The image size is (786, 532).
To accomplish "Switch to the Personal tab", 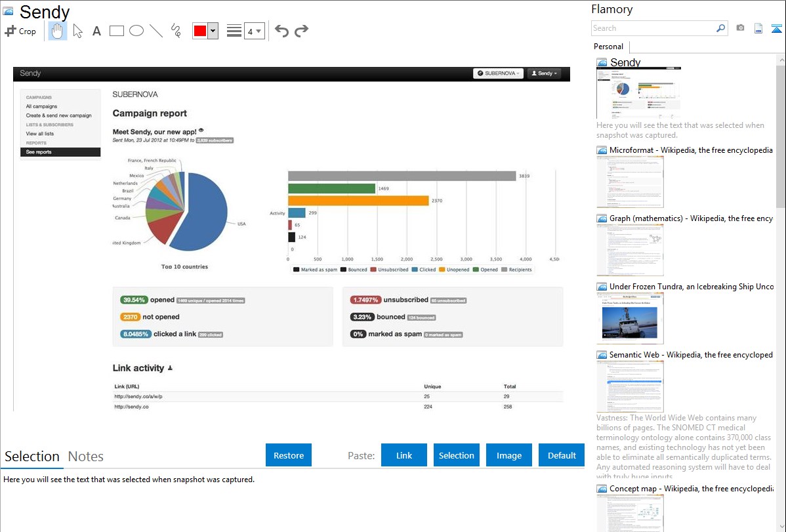I will tap(608, 47).
